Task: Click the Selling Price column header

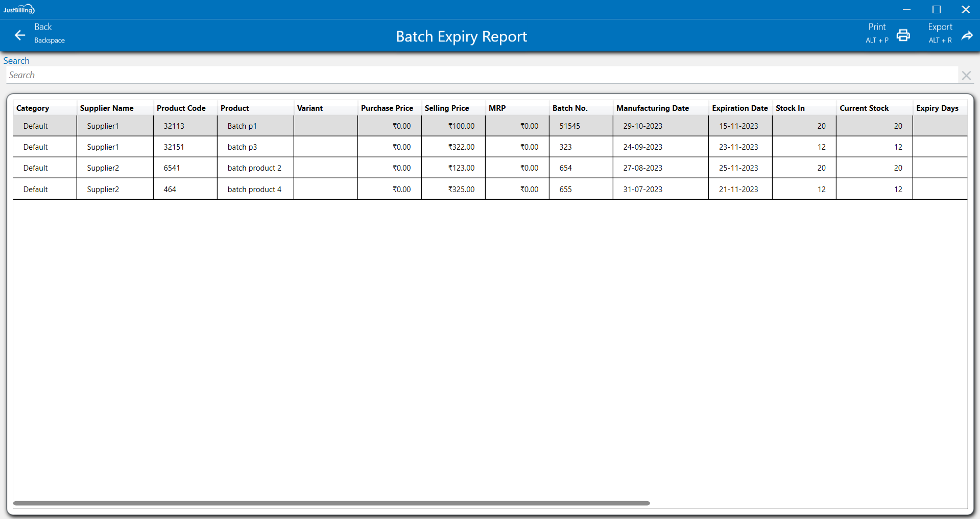Action: tap(446, 108)
